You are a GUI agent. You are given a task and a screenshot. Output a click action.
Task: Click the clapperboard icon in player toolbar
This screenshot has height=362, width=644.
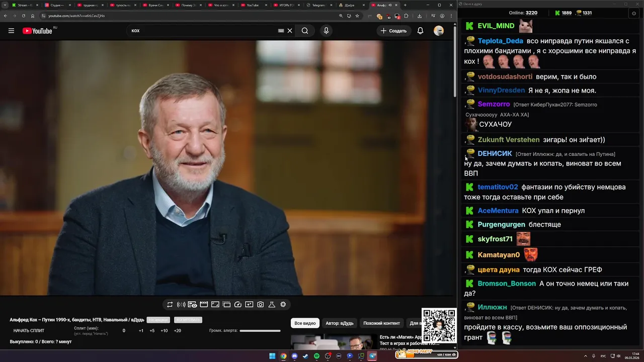point(204,305)
